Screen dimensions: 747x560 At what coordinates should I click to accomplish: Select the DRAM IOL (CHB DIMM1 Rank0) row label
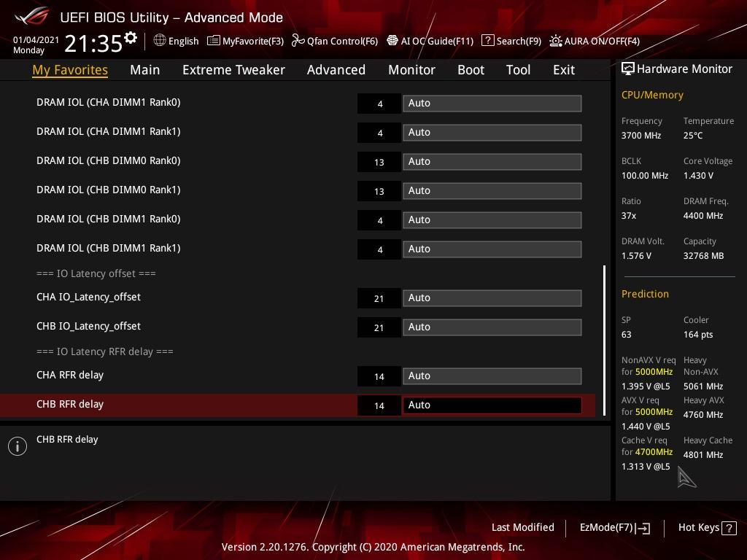point(109,219)
